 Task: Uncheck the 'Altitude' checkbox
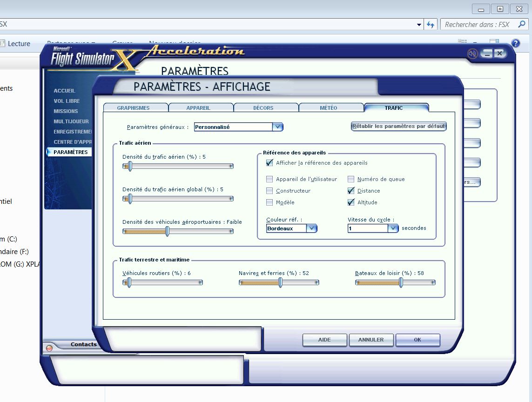coord(351,202)
